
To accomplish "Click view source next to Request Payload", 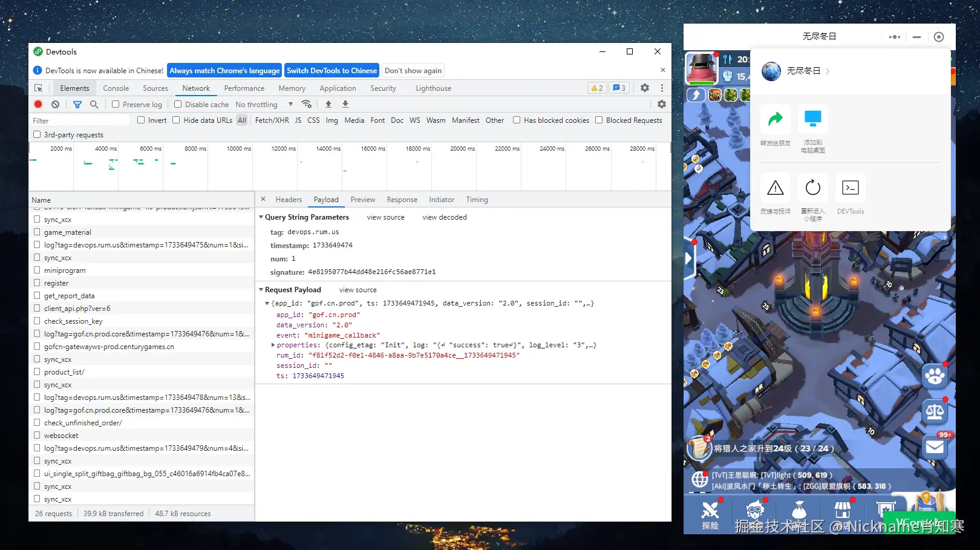I will coord(358,290).
